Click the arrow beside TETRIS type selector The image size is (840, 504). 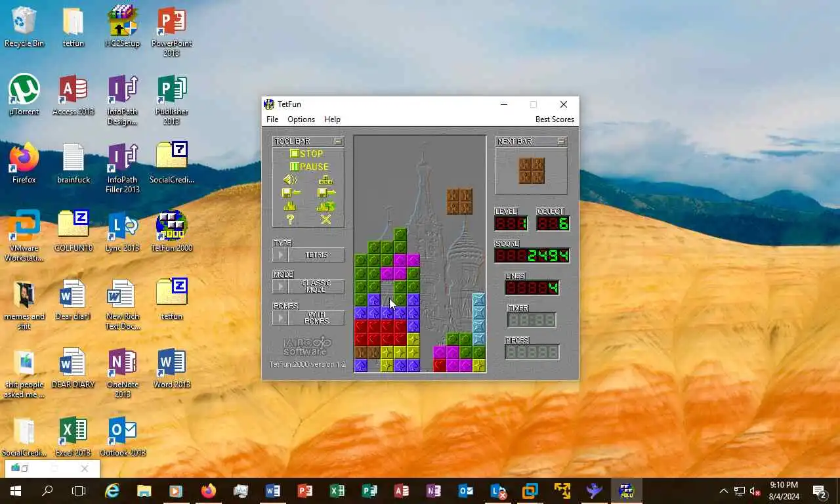(280, 255)
